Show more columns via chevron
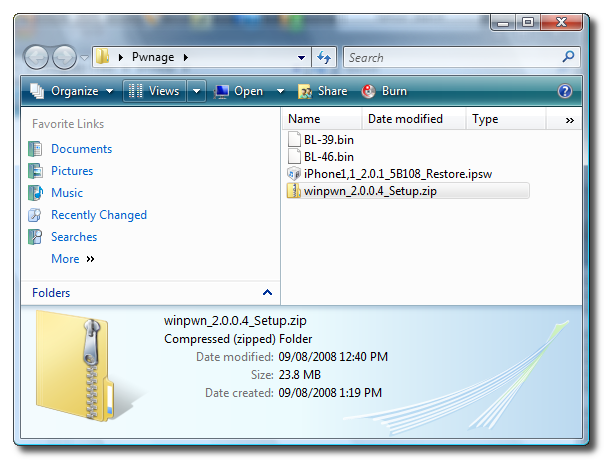This screenshot has width=604, height=460. click(569, 120)
